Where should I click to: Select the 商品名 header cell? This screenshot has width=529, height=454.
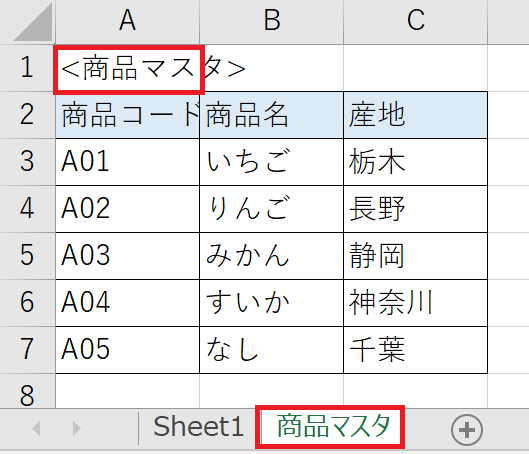point(272,115)
